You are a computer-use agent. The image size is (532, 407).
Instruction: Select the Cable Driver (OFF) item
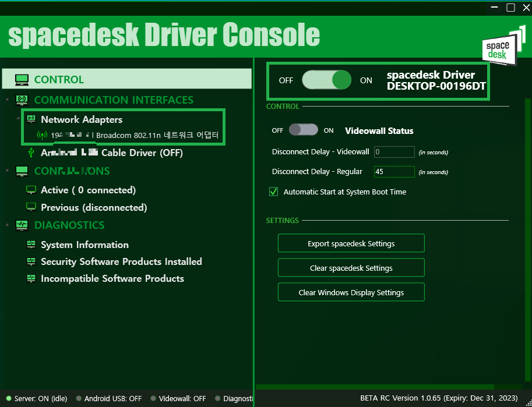click(x=112, y=153)
